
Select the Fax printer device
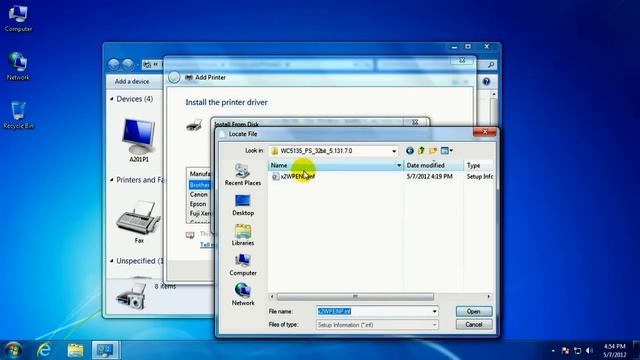point(139,222)
